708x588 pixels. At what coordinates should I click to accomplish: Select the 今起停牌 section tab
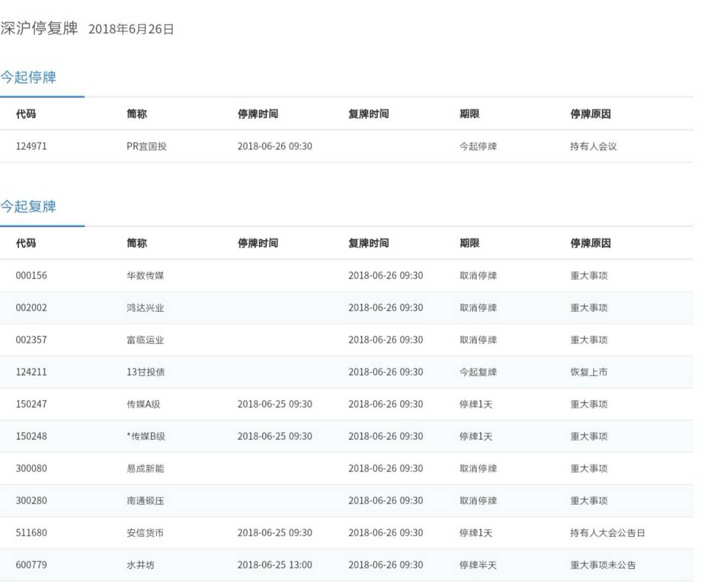tap(28, 77)
